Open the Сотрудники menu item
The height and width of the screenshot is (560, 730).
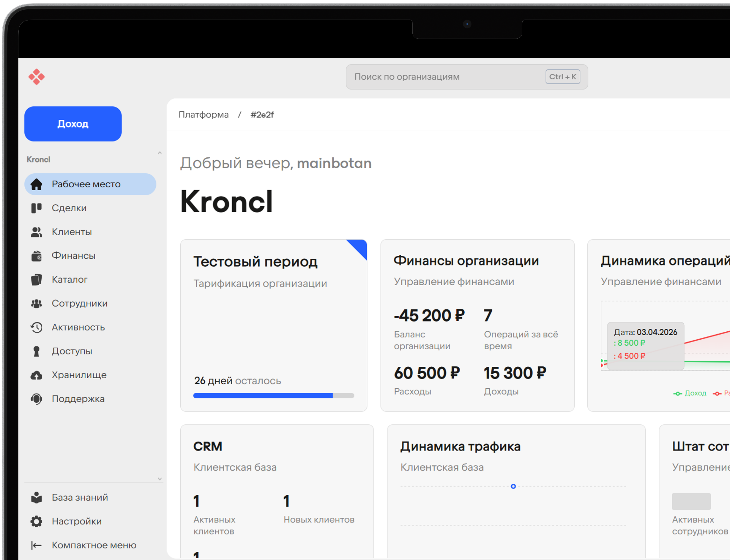[79, 304]
